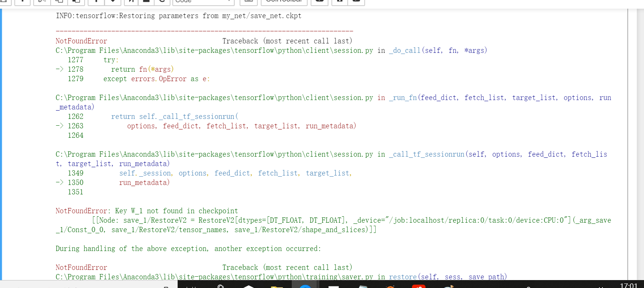Click the _call_tf_sessionrun(self function name
Screen dimensions: 644x288
(437, 154)
